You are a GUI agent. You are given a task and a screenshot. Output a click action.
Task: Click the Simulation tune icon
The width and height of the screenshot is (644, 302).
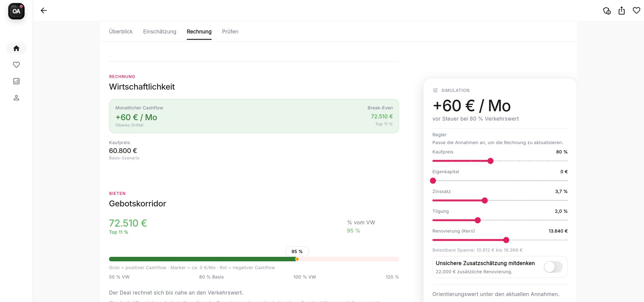coord(435,90)
